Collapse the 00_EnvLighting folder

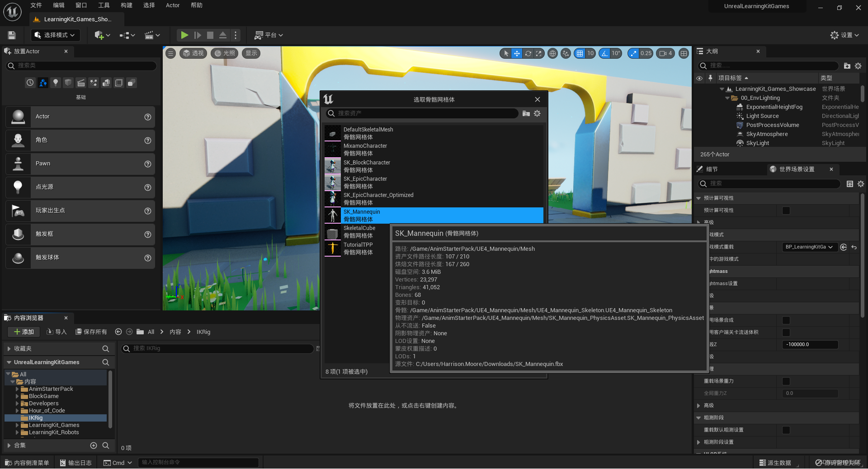click(x=727, y=98)
